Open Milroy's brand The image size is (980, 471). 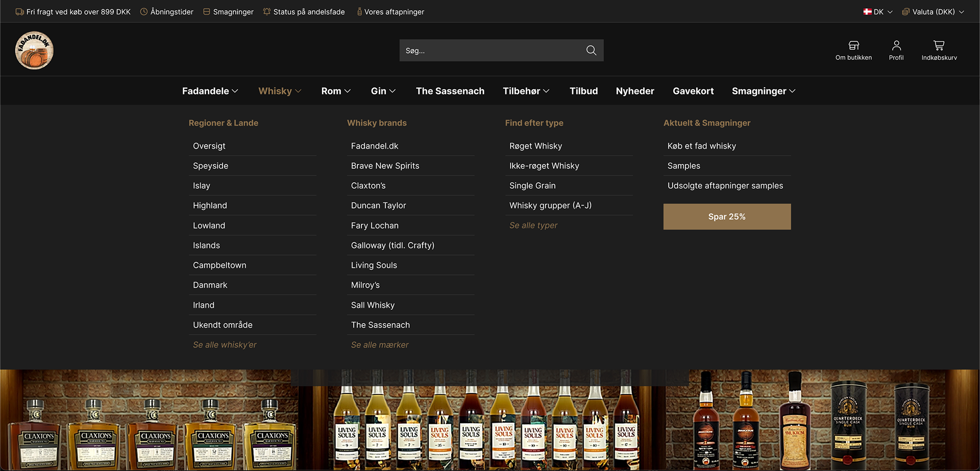411,285
